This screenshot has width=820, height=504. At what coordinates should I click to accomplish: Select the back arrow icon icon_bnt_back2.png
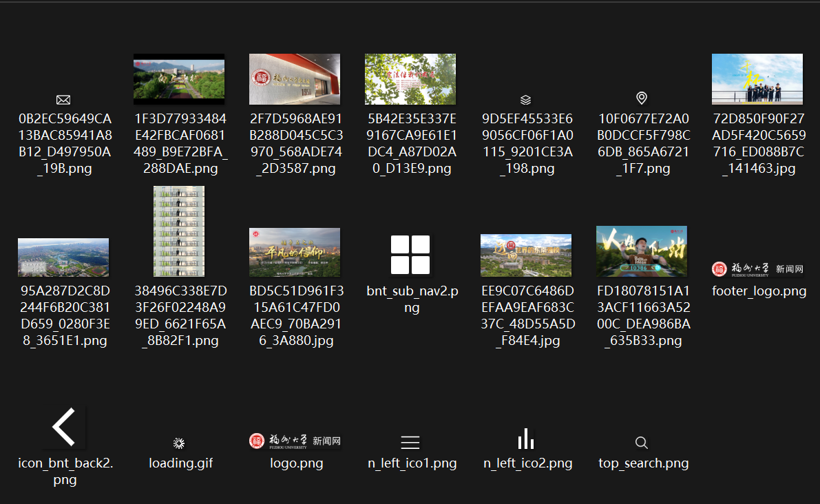64,427
